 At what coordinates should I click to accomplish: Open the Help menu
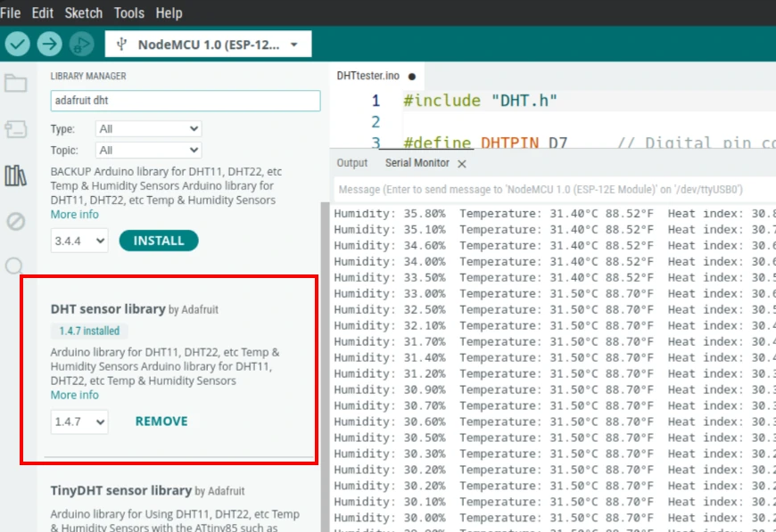point(169,12)
